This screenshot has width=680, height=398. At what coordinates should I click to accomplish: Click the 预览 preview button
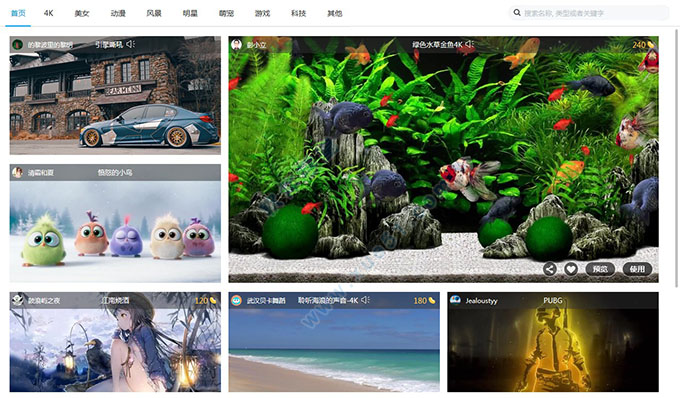click(x=600, y=269)
